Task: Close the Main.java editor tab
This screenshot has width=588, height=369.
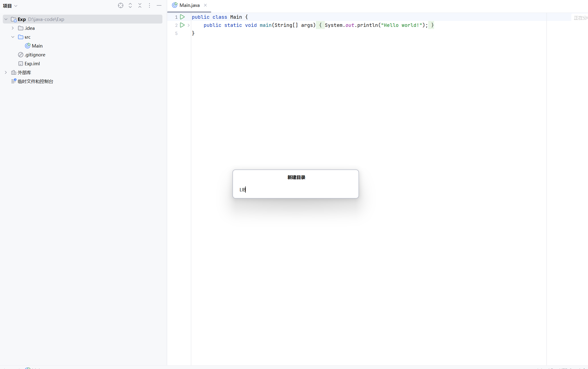Action: pyautogui.click(x=205, y=5)
